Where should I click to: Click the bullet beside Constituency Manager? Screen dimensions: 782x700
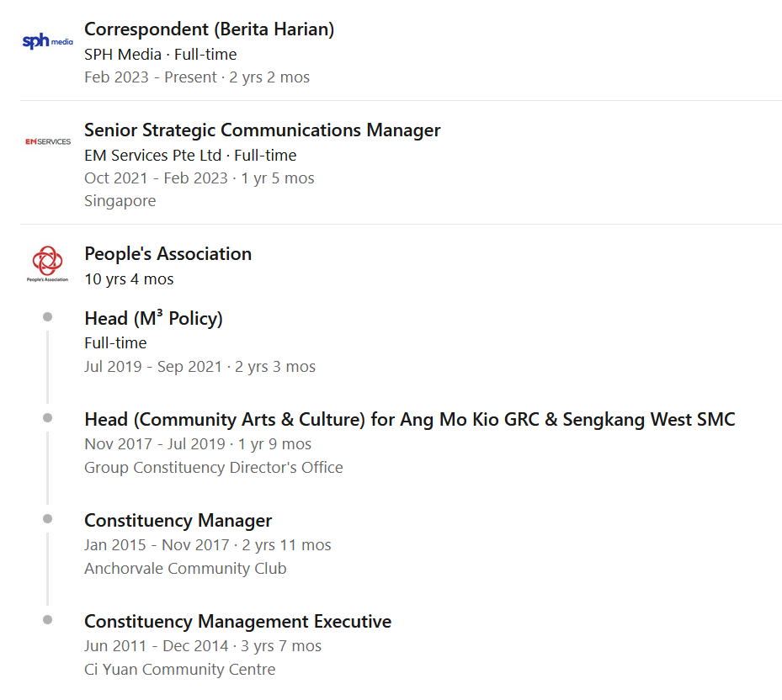point(47,519)
